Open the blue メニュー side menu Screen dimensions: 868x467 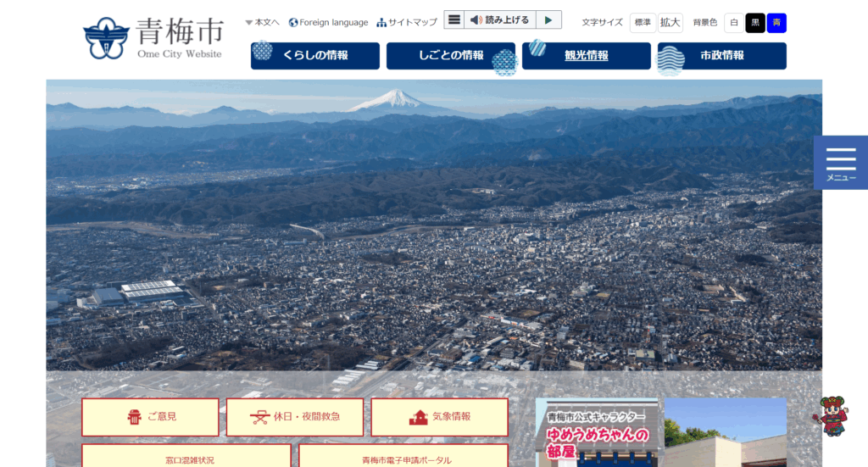[840, 163]
